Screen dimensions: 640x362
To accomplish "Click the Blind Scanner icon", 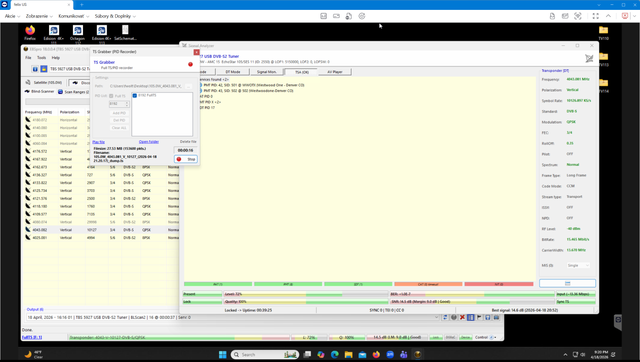I will 27,91.
